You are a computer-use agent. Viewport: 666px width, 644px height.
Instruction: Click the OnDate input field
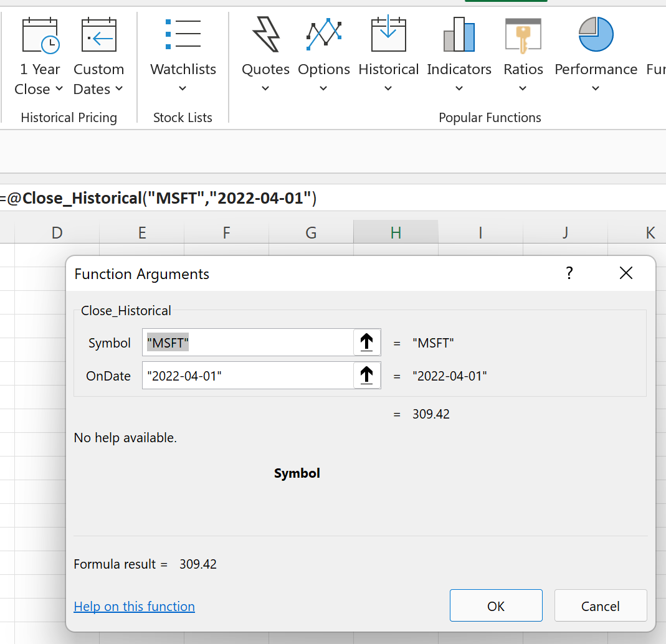[248, 376]
